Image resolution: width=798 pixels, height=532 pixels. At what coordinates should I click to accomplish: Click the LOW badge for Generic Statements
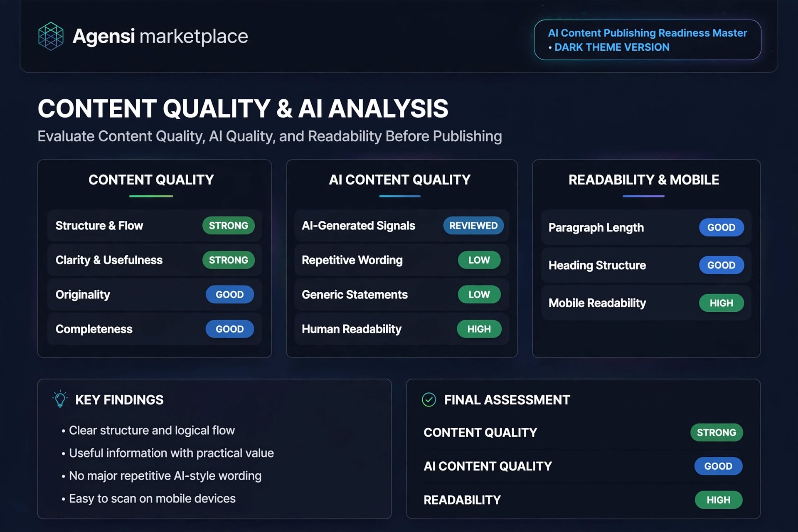pyautogui.click(x=479, y=295)
